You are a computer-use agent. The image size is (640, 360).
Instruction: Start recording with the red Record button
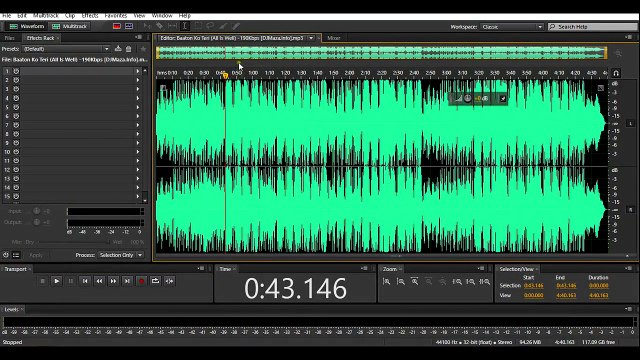click(141, 281)
